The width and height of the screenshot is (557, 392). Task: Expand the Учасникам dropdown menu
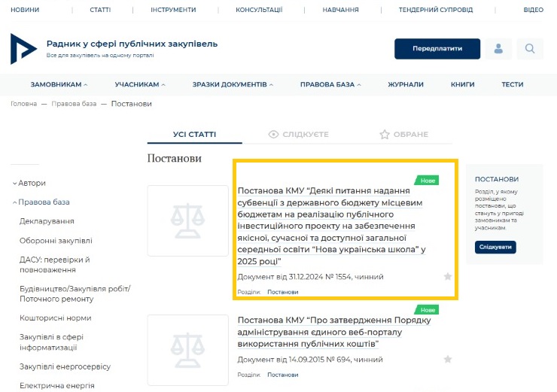click(x=140, y=84)
